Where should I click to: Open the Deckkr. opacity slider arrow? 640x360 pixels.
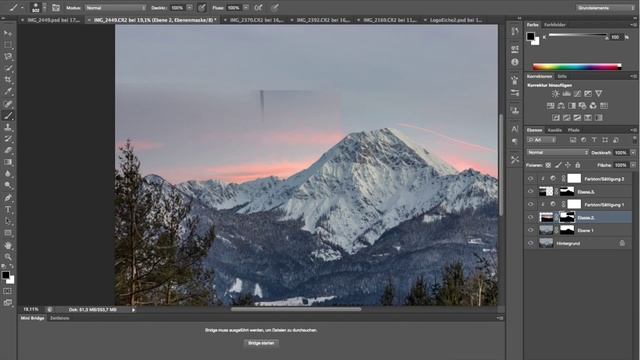[190, 8]
